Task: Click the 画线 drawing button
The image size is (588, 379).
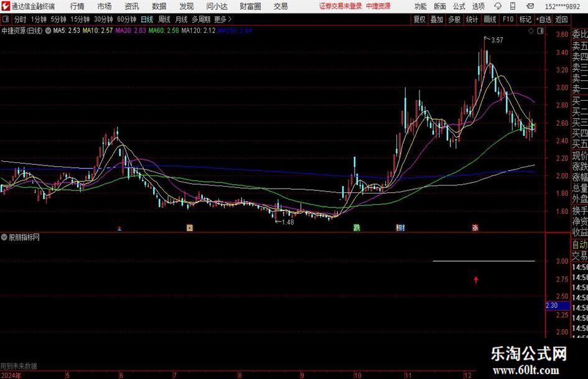Action: pyautogui.click(x=490, y=19)
